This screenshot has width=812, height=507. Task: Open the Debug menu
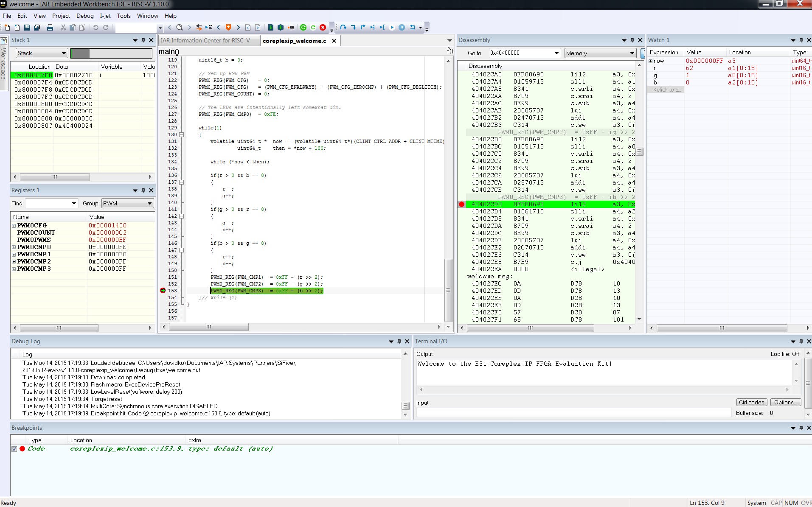[x=84, y=16]
